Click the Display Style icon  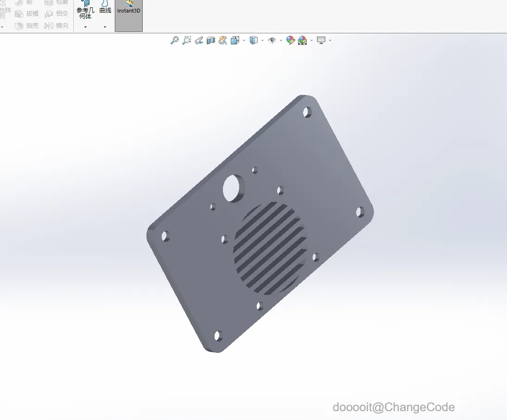pos(254,40)
